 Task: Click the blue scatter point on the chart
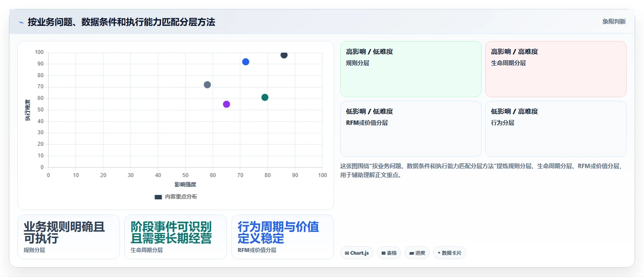(246, 62)
